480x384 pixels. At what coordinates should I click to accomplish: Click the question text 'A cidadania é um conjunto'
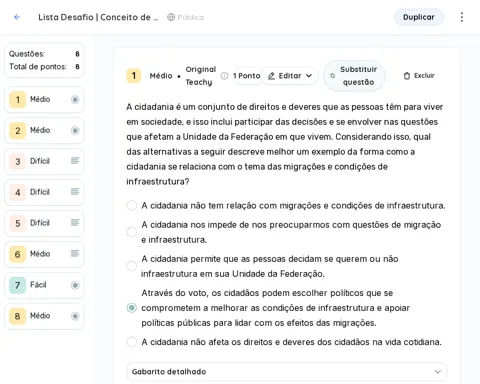pyautogui.click(x=285, y=144)
